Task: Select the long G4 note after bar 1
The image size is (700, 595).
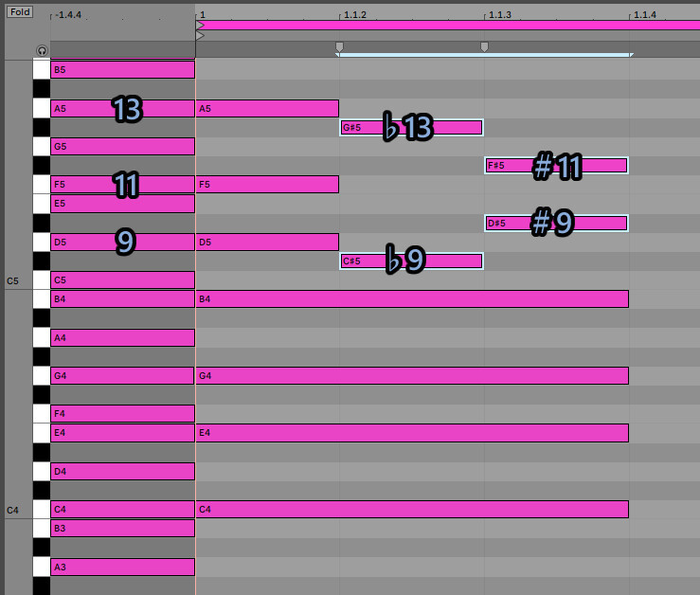Action: pyautogui.click(x=412, y=376)
